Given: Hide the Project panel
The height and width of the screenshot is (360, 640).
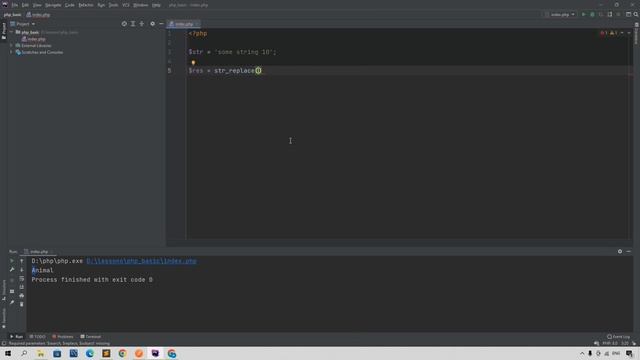Looking at the screenshot, I should (x=161, y=24).
